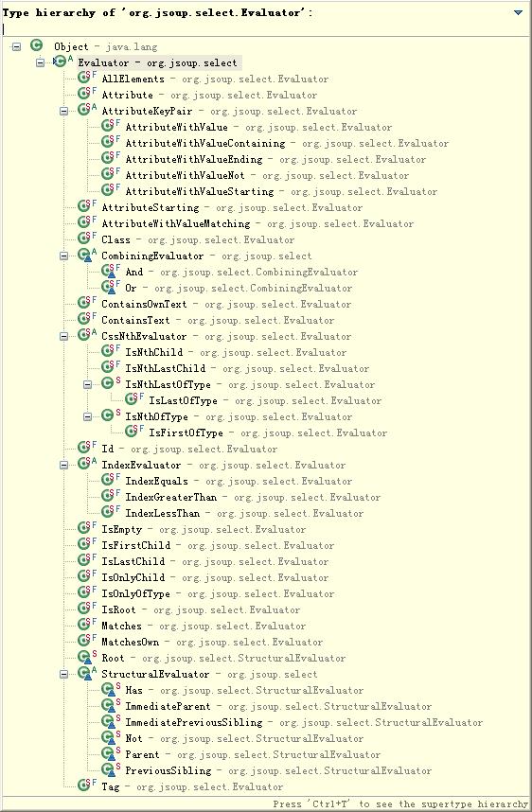Screen dimensions: 532x812
Task: Collapse the CombiningEvaluator node
Action: [x=63, y=256]
